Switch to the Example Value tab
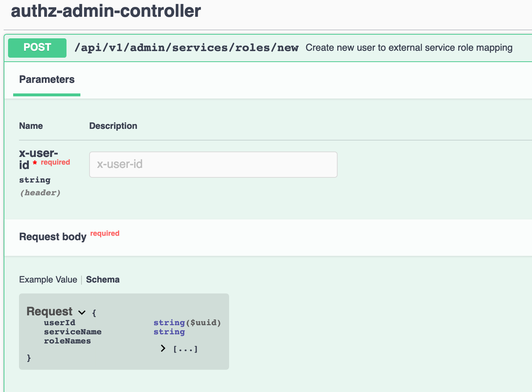This screenshot has width=532, height=392. 48,280
